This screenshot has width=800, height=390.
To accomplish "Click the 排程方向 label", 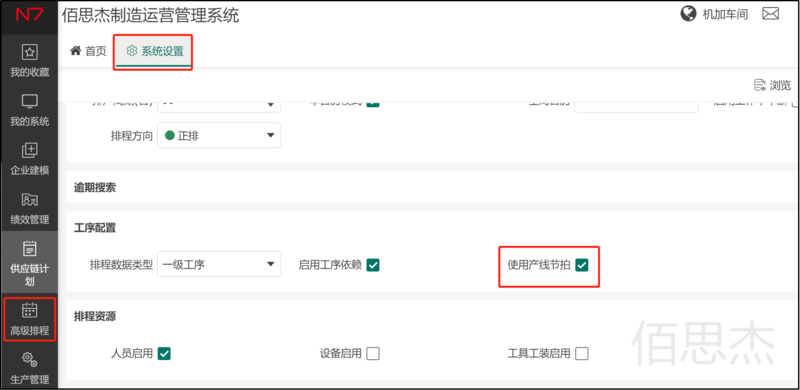I will (132, 136).
